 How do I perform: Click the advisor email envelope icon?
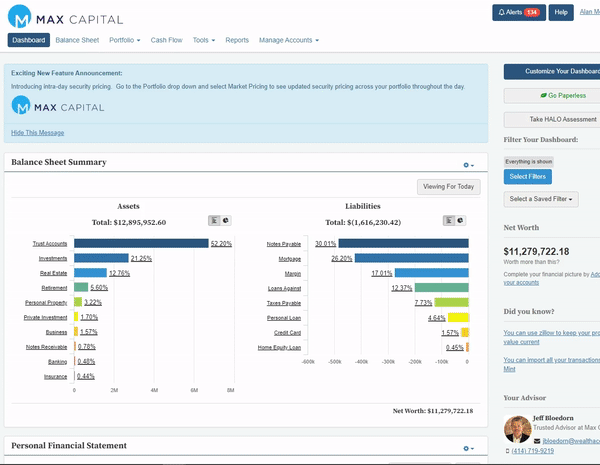click(x=537, y=441)
